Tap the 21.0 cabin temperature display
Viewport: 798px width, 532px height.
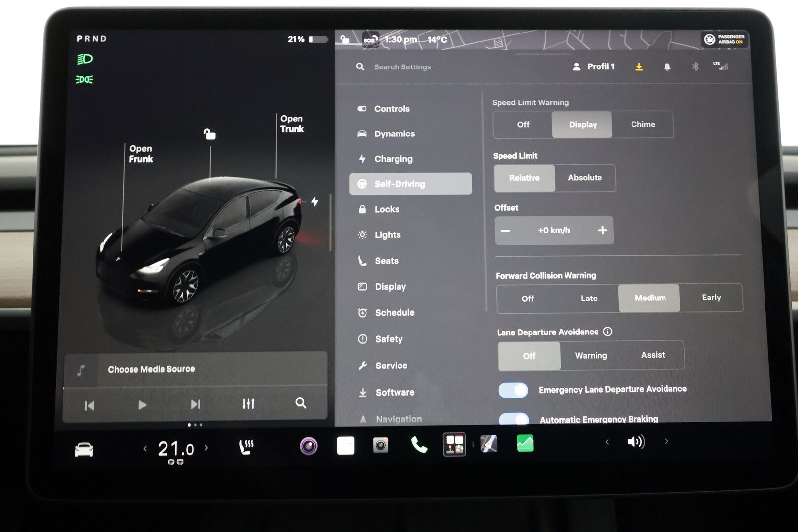pos(175,449)
